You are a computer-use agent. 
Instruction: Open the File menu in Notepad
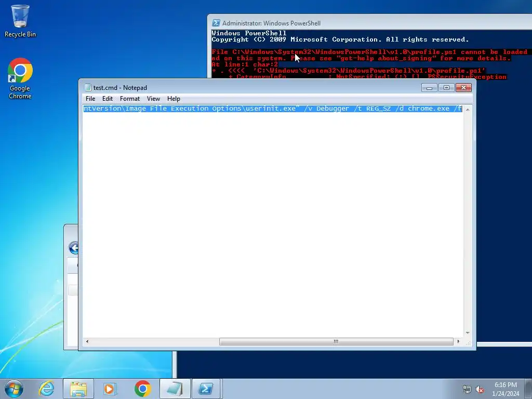90,99
